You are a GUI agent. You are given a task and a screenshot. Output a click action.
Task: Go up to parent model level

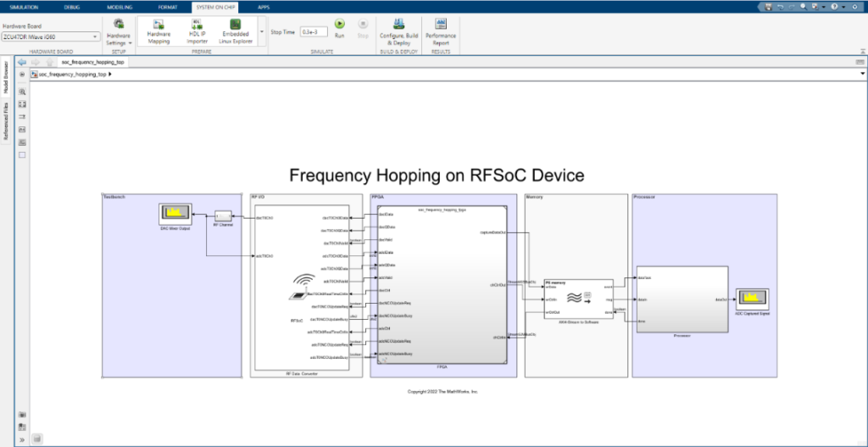49,62
